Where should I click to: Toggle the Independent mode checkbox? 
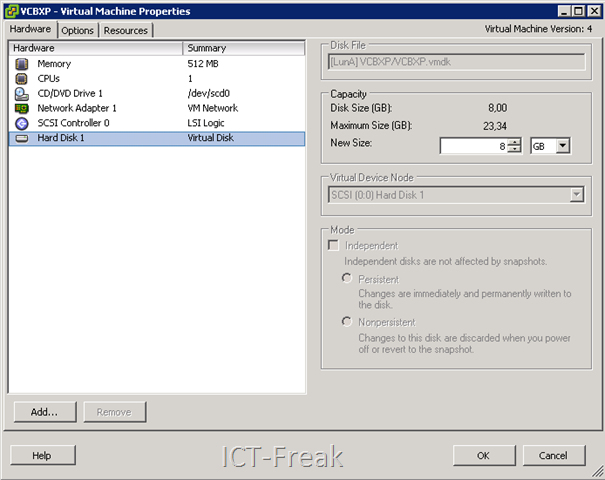(x=334, y=245)
